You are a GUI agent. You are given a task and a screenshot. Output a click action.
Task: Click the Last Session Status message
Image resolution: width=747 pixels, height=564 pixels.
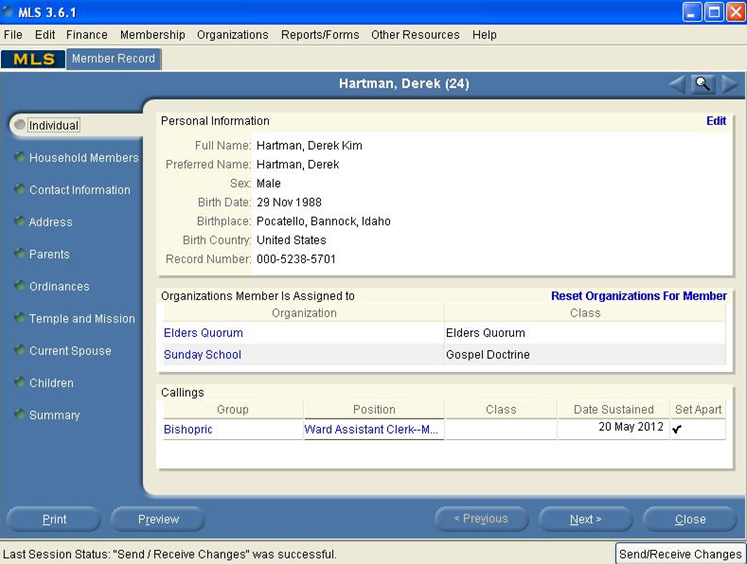170,554
